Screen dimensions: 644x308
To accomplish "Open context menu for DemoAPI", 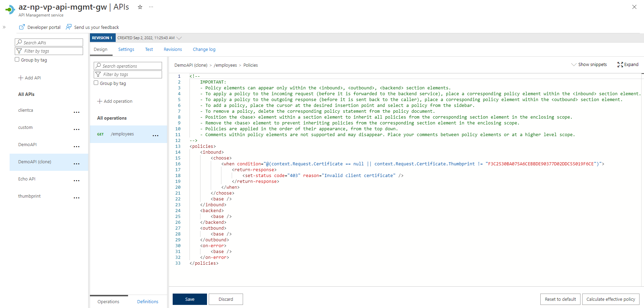I will click(x=77, y=147).
